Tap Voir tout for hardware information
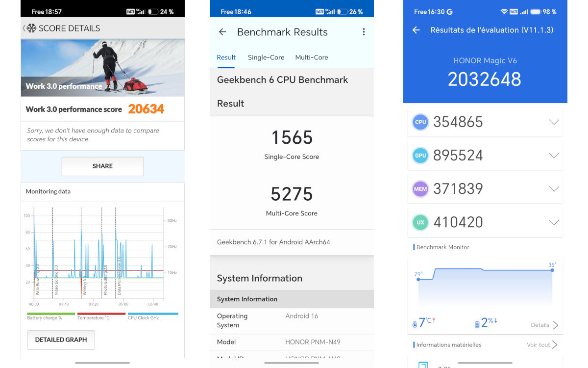 (542, 345)
